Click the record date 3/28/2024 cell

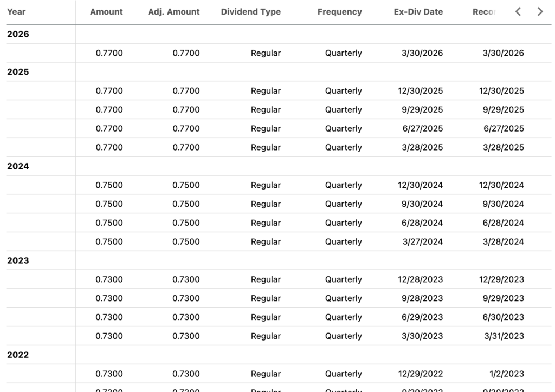[503, 242]
